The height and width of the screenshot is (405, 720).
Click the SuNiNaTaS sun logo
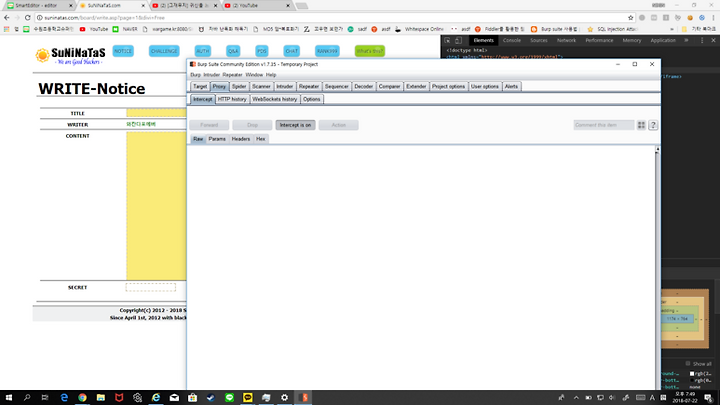coord(42,55)
